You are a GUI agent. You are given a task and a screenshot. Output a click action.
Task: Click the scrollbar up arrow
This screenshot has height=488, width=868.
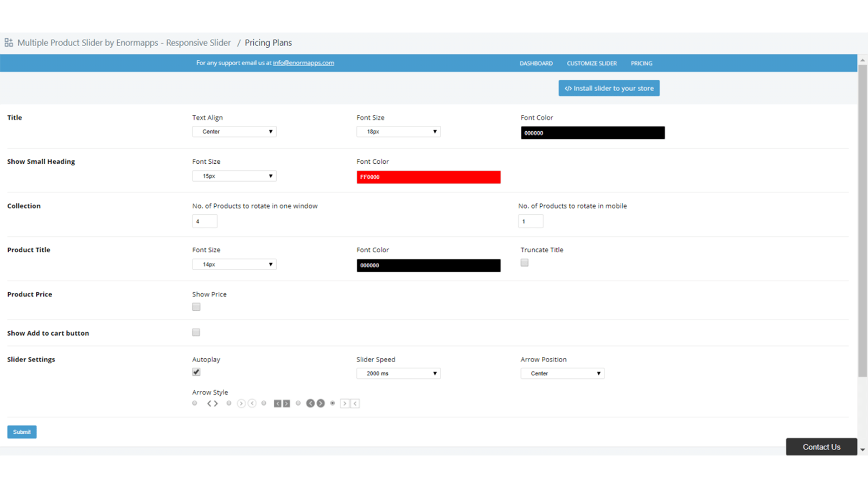click(862, 60)
